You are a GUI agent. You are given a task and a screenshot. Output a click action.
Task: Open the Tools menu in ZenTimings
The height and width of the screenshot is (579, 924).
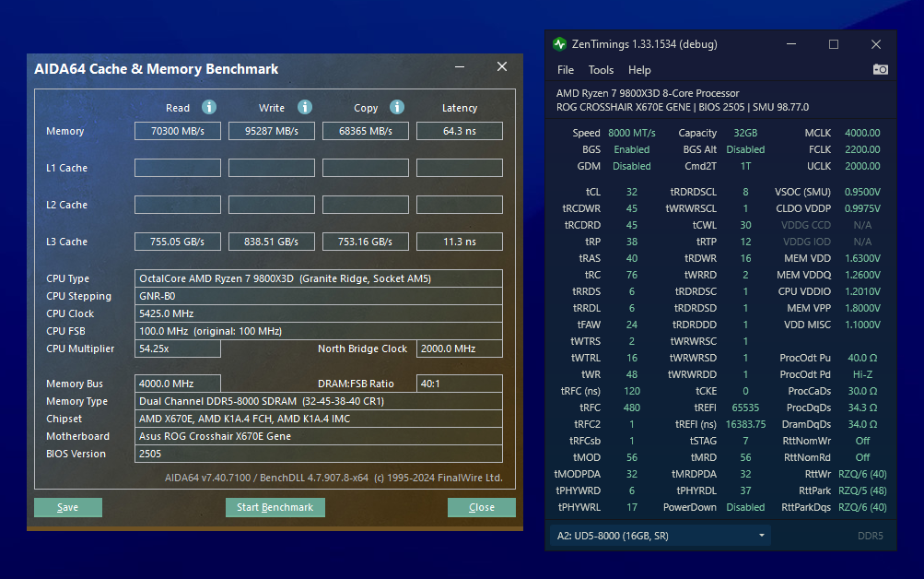(x=601, y=70)
